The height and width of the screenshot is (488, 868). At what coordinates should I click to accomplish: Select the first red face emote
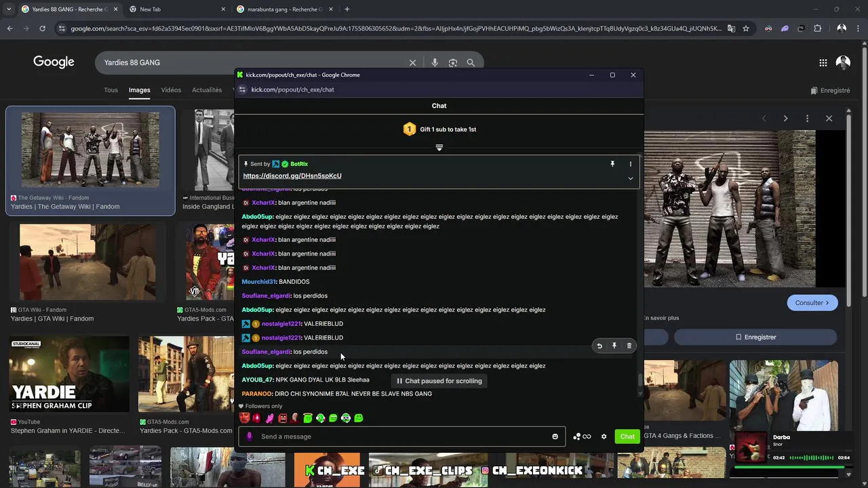(245, 418)
